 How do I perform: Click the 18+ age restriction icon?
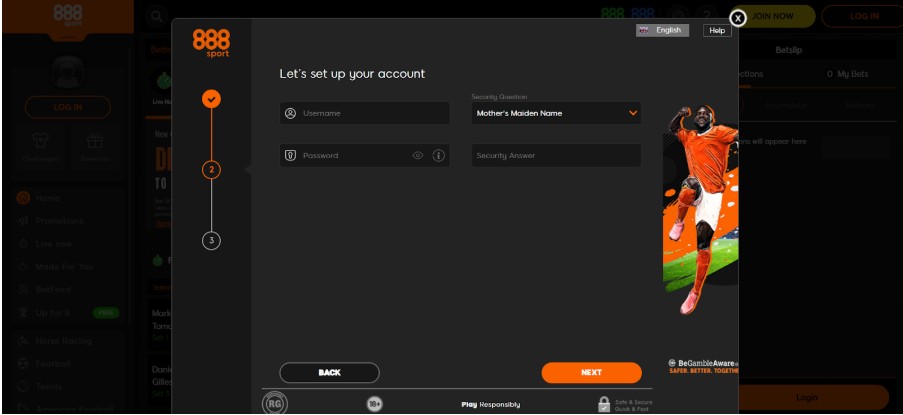coord(375,404)
